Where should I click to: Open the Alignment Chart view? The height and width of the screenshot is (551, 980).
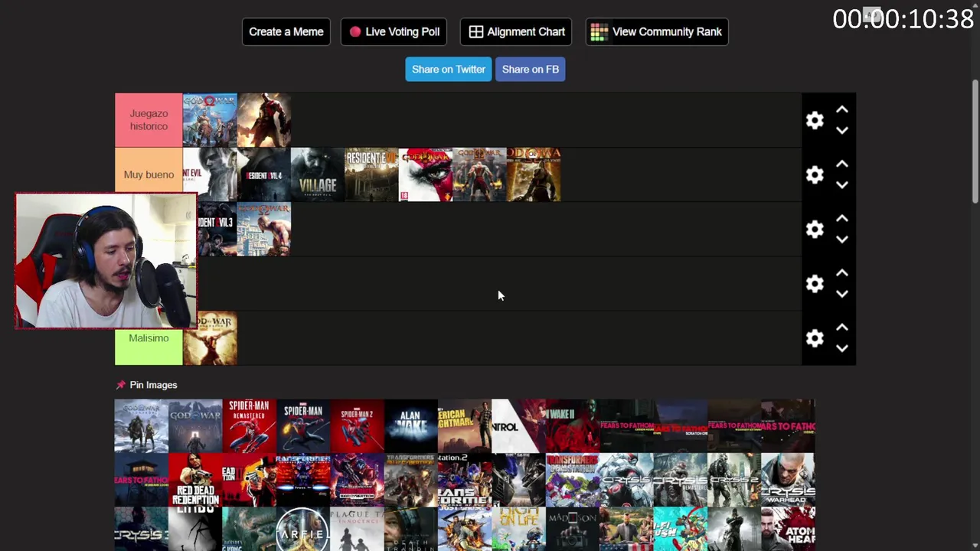516,31
